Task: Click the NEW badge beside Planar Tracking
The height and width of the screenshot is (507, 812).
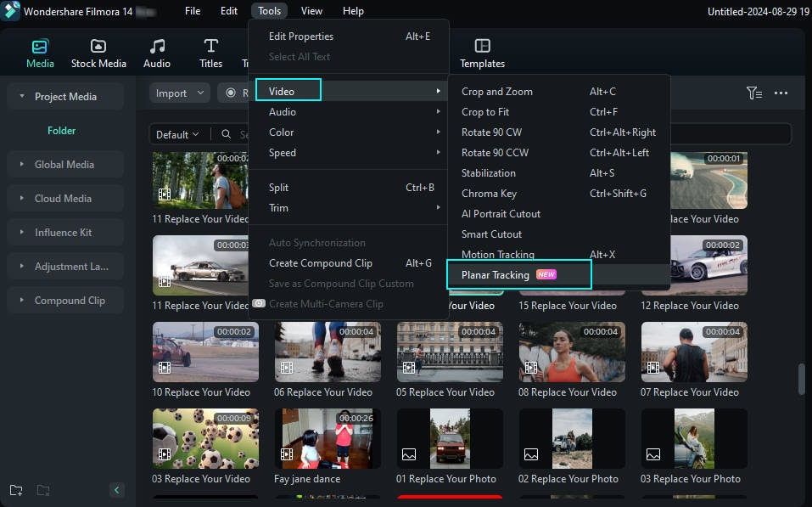Action: (x=546, y=274)
